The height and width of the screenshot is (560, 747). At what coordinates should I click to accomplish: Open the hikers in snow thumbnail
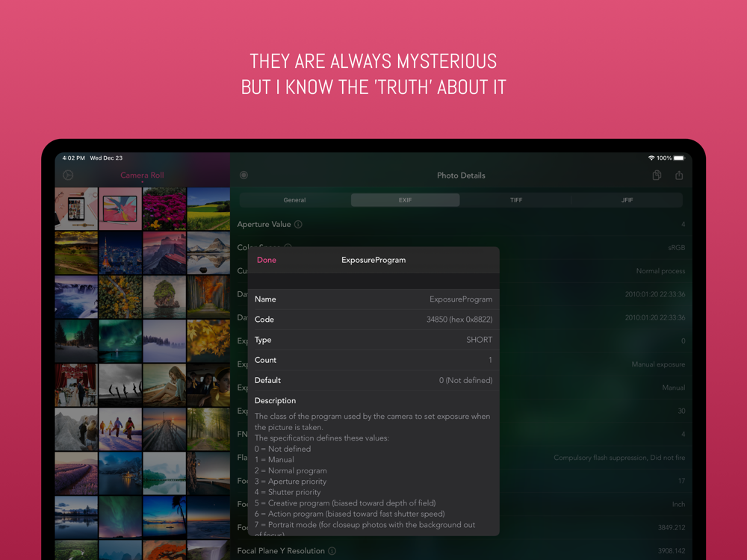[x=120, y=429]
